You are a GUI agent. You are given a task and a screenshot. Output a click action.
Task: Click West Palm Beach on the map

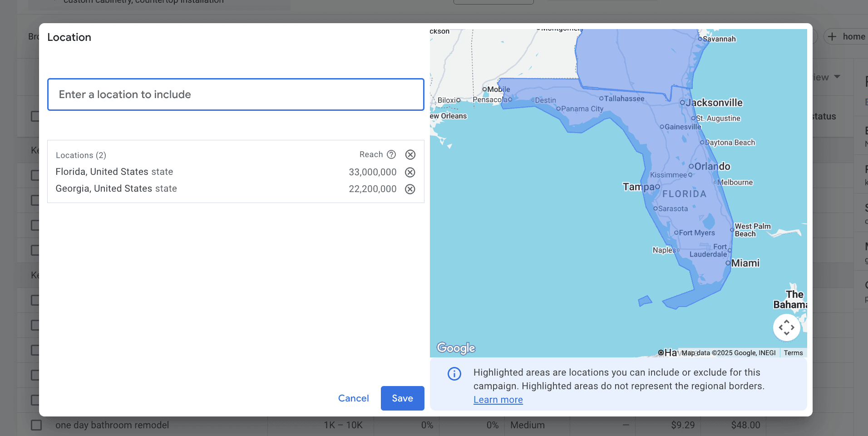click(752, 230)
